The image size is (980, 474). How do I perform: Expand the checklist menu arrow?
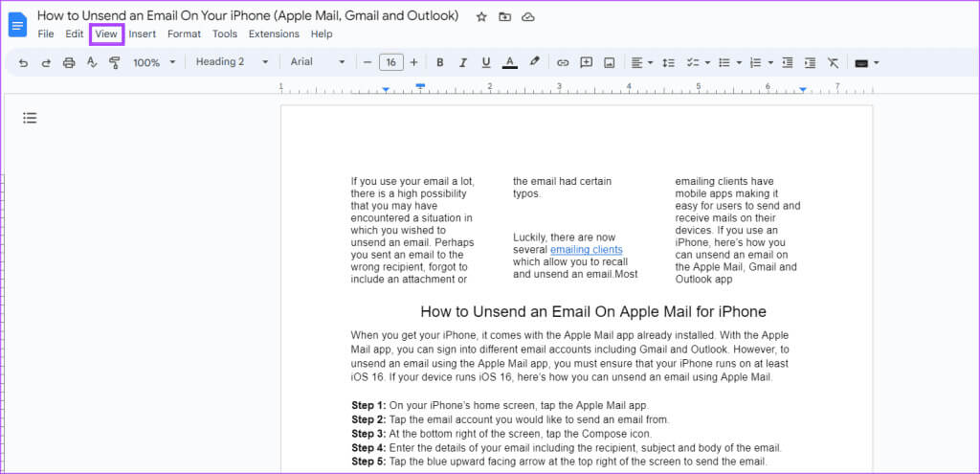tap(707, 62)
